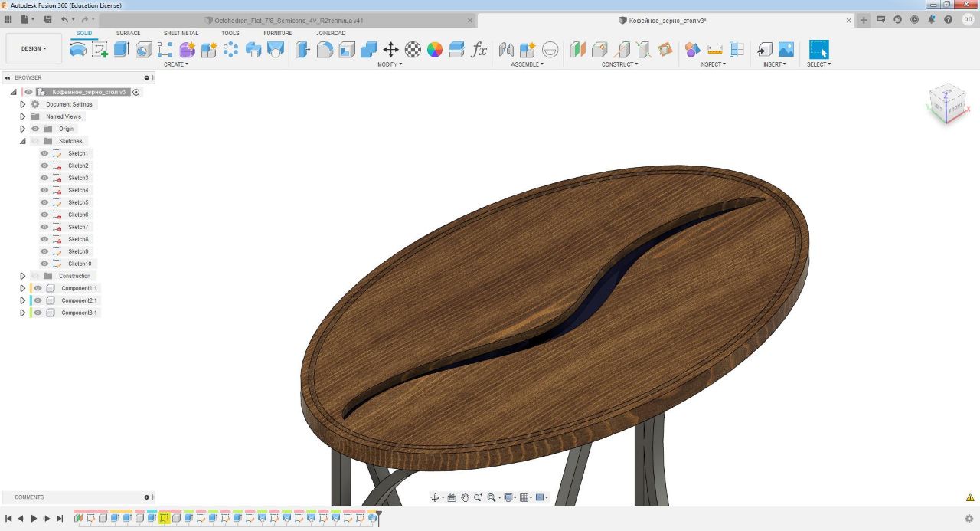
Task: Toggle visibility of Sketch5
Action: pos(44,202)
